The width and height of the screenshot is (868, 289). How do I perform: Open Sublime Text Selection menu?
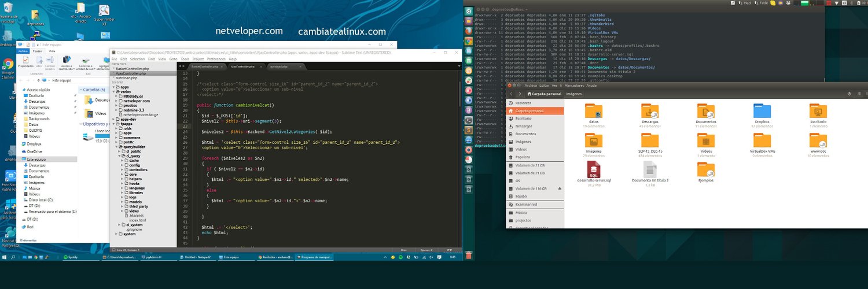(x=138, y=59)
